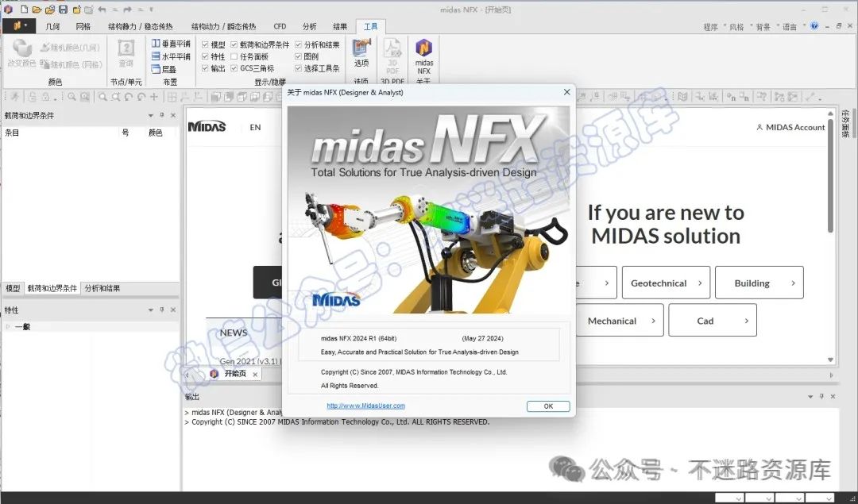
Task: Open the 特性 panel dropdown arrow
Action: [150, 310]
